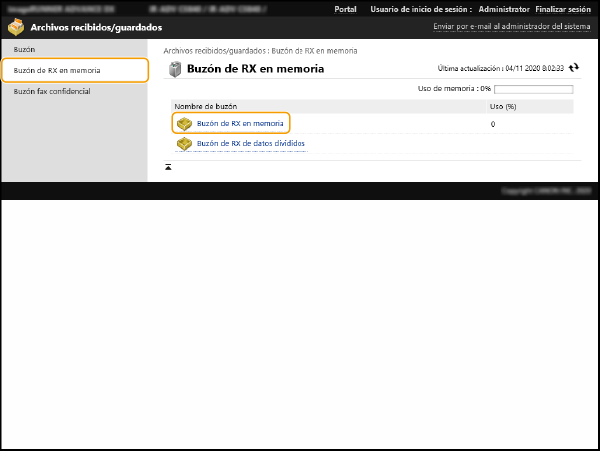Click the Archivos recibidos/guardados header box icon
The height and width of the screenshot is (451, 600).
tap(17, 27)
